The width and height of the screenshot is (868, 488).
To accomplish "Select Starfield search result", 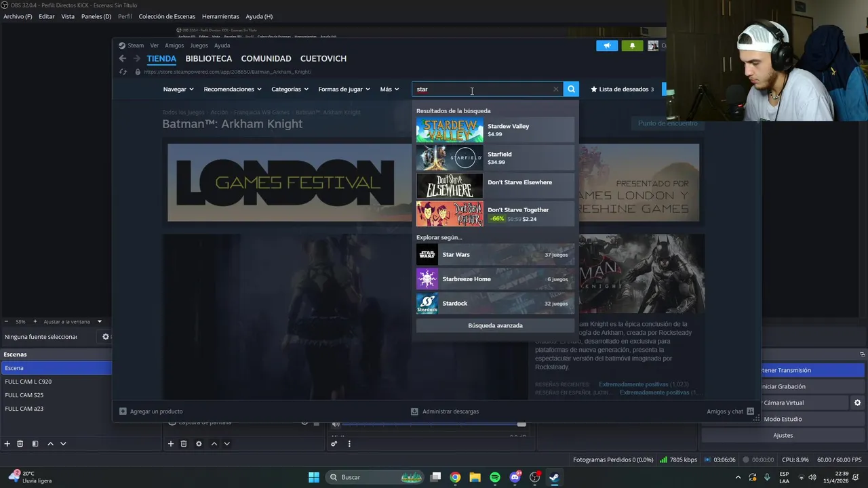I will (x=495, y=158).
